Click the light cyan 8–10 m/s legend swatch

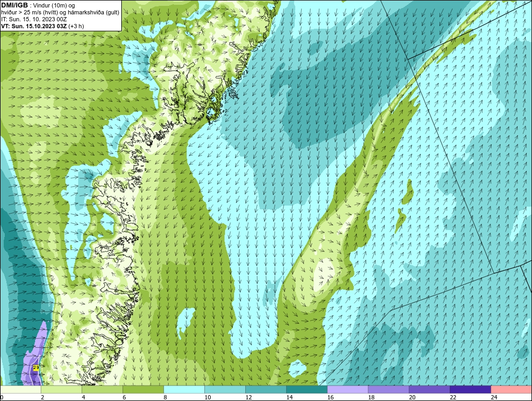pyautogui.click(x=184, y=389)
